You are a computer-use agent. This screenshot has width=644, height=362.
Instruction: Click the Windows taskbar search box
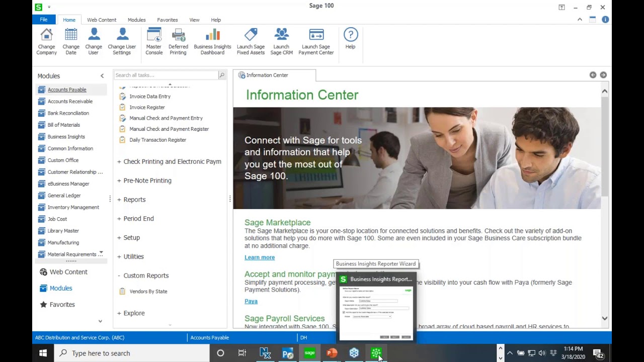point(132,353)
